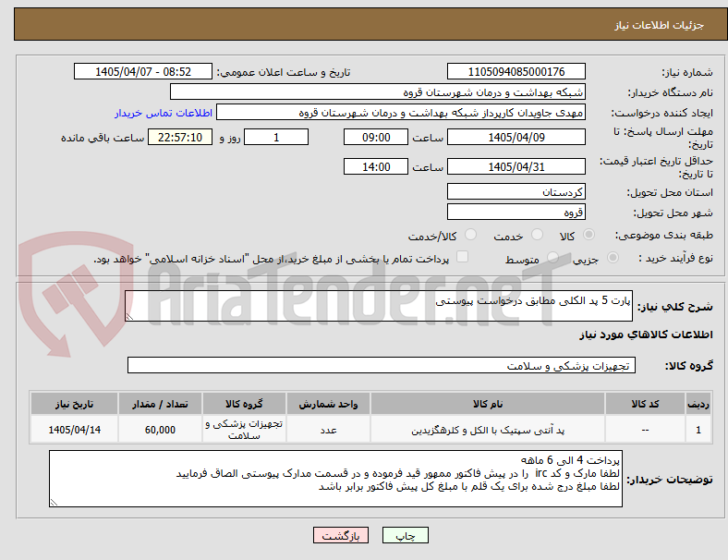Click the remaining time field 22:57:10

(180, 137)
